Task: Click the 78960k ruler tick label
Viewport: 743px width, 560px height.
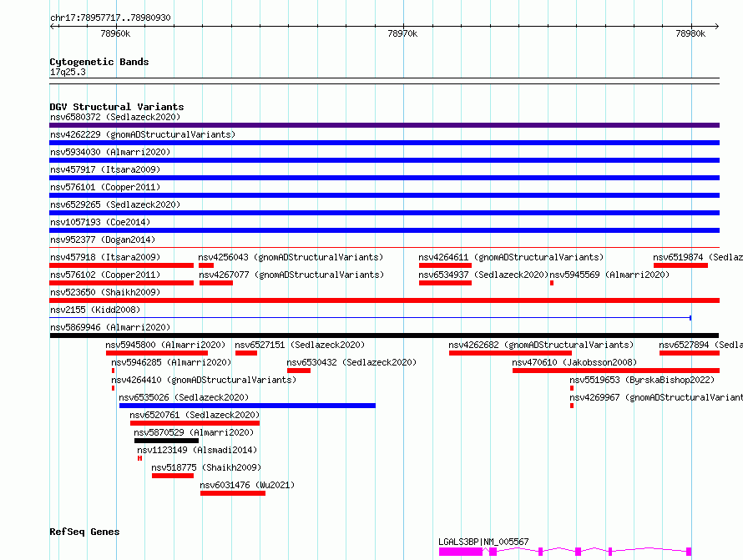Action: point(115,33)
